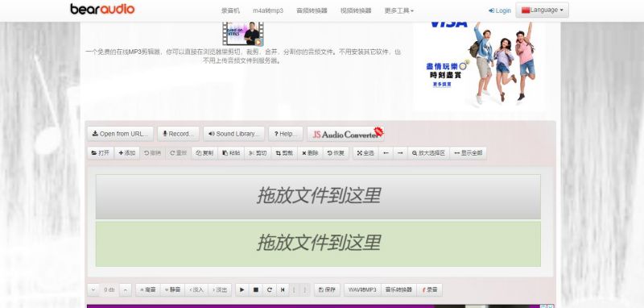The width and height of the screenshot is (644, 308).
Task: Click the 增音 (amplify) button
Action: tap(148, 290)
